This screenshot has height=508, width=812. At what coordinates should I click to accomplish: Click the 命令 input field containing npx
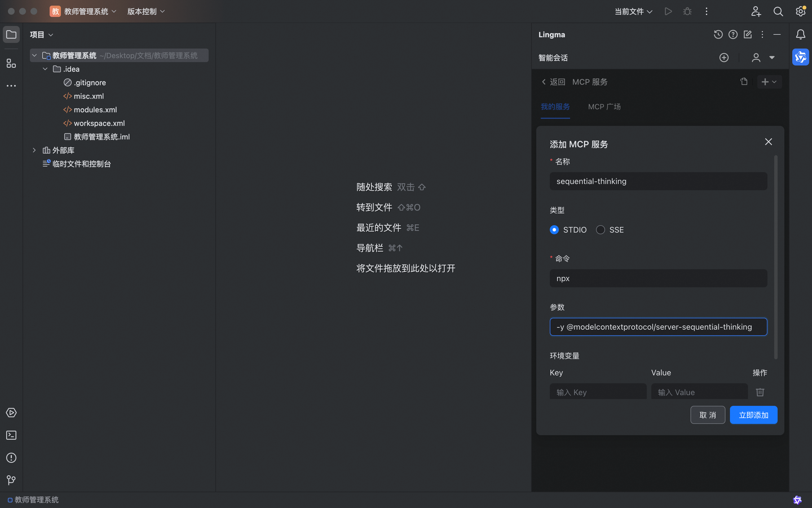658,278
